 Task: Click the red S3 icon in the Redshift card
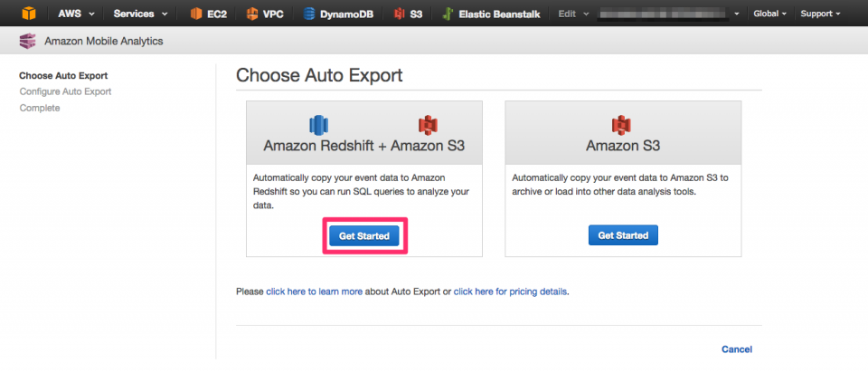click(x=428, y=125)
